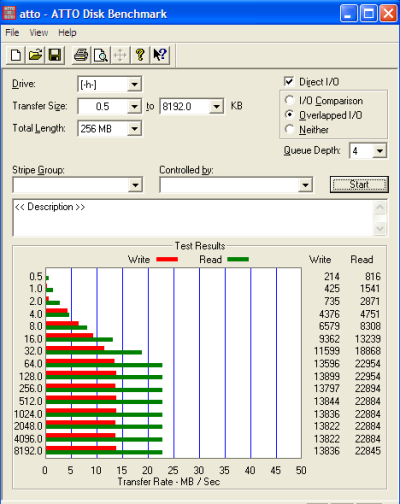Click the description box scroll down arrow

tap(380, 229)
